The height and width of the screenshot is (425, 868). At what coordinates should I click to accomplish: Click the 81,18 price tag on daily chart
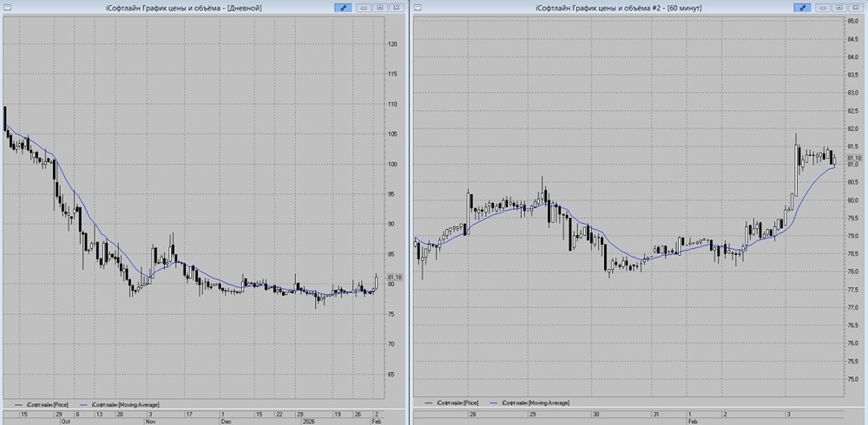395,277
